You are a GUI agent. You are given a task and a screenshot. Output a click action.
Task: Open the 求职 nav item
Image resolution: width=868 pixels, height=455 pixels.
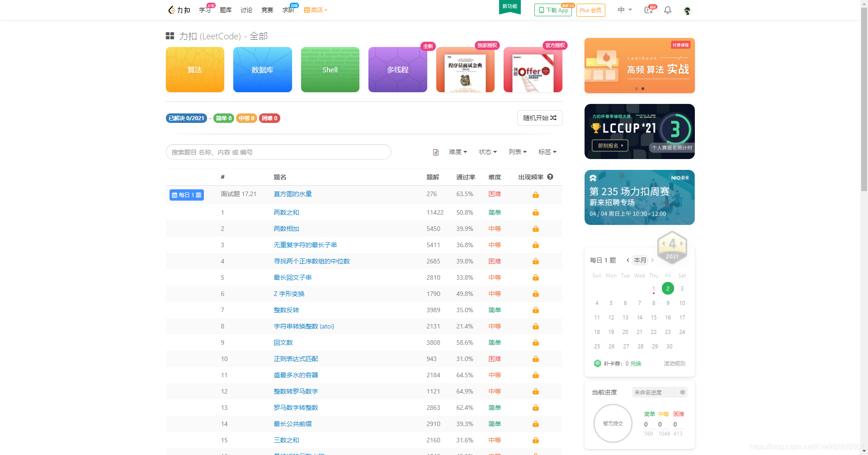[x=288, y=10]
